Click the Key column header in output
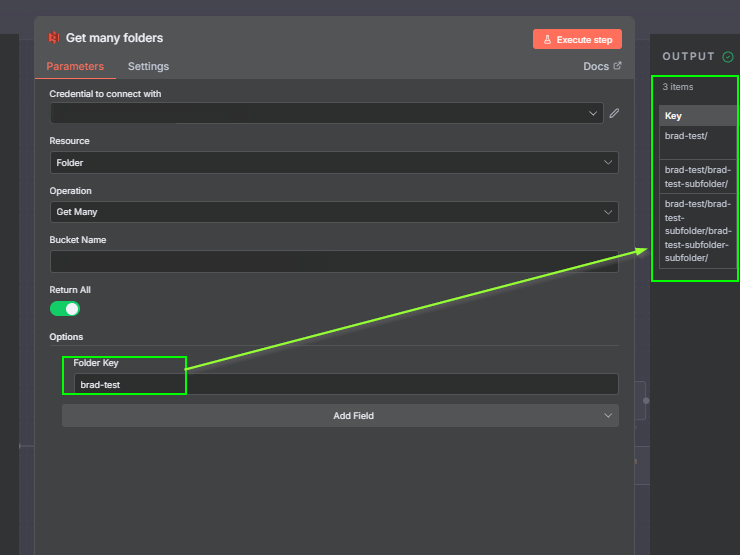Image resolution: width=740 pixels, height=555 pixels. 674,116
